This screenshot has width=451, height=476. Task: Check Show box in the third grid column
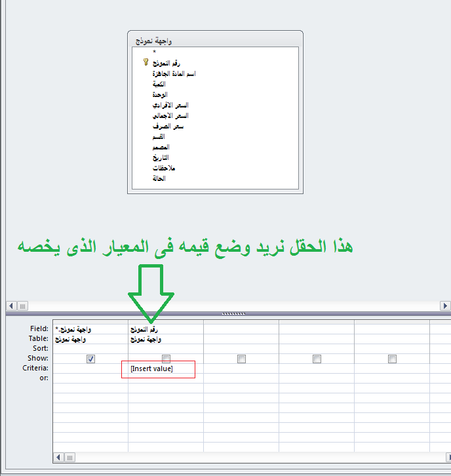click(242, 359)
